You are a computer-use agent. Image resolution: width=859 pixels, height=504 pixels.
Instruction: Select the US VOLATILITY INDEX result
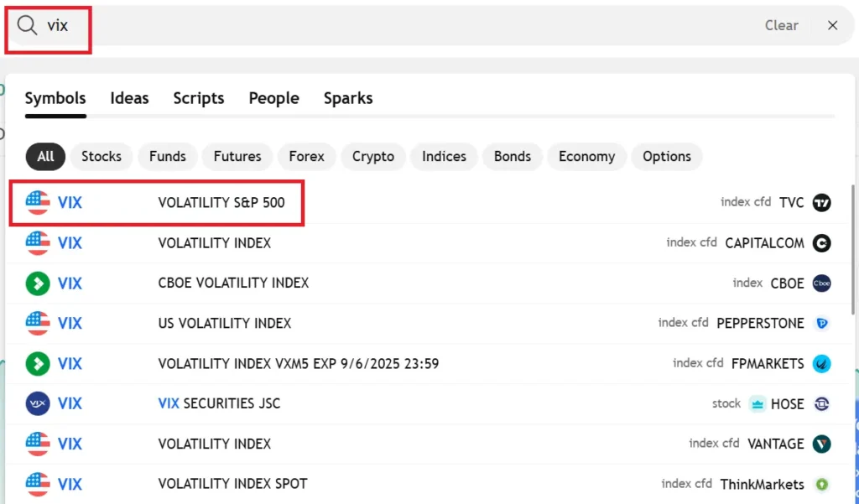[x=429, y=323]
